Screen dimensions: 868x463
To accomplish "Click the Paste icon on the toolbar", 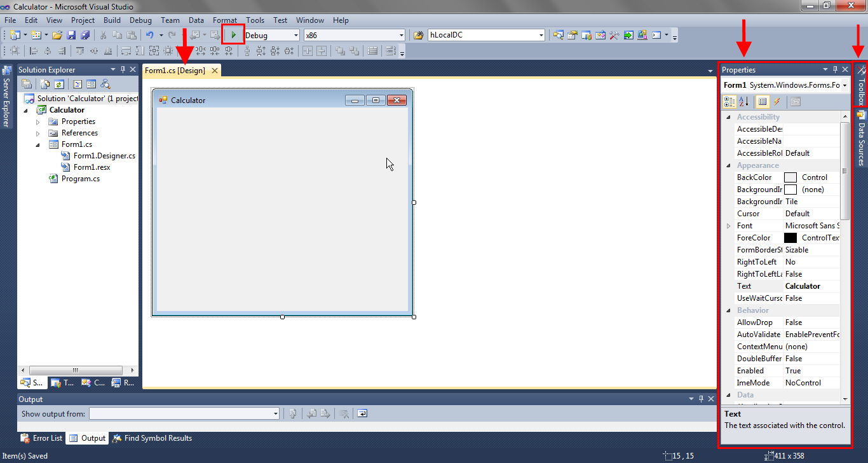I will [x=132, y=35].
